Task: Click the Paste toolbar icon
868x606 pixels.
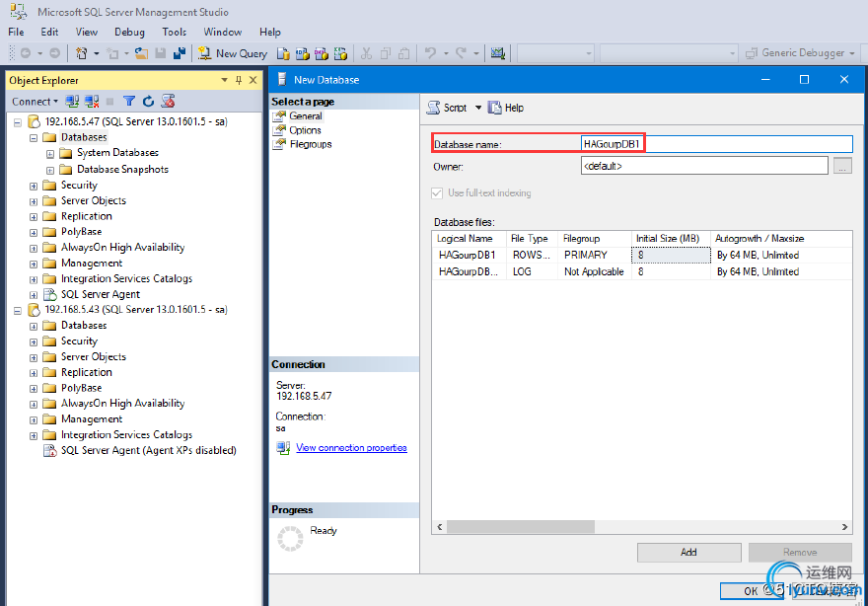Action: tap(404, 53)
